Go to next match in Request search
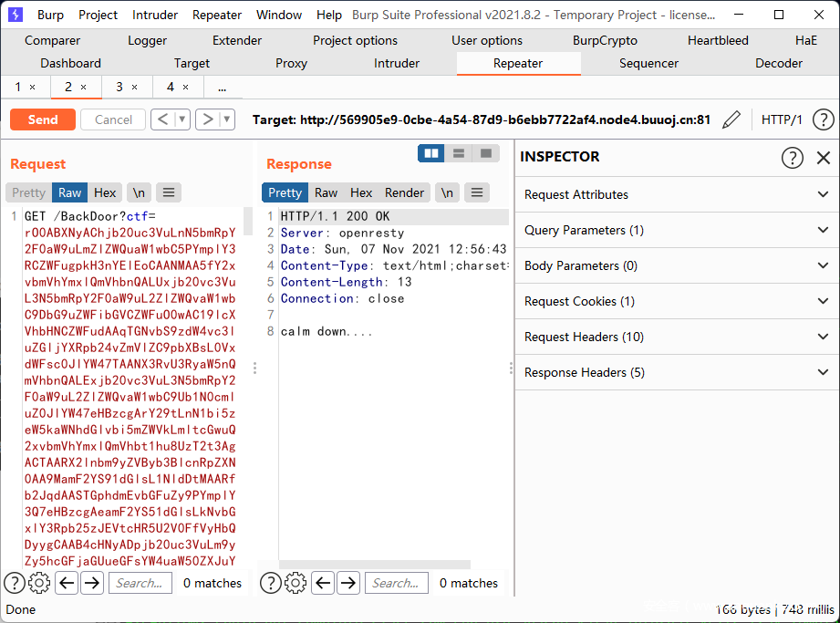 tap(92, 583)
